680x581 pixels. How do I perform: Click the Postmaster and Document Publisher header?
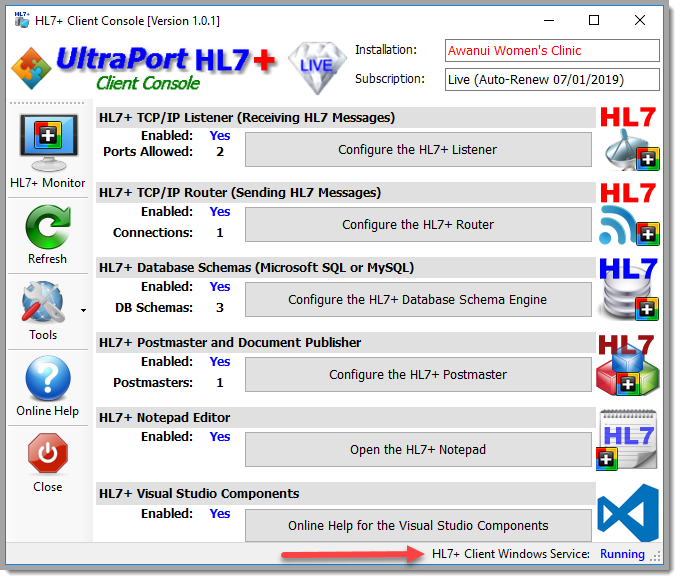346,343
